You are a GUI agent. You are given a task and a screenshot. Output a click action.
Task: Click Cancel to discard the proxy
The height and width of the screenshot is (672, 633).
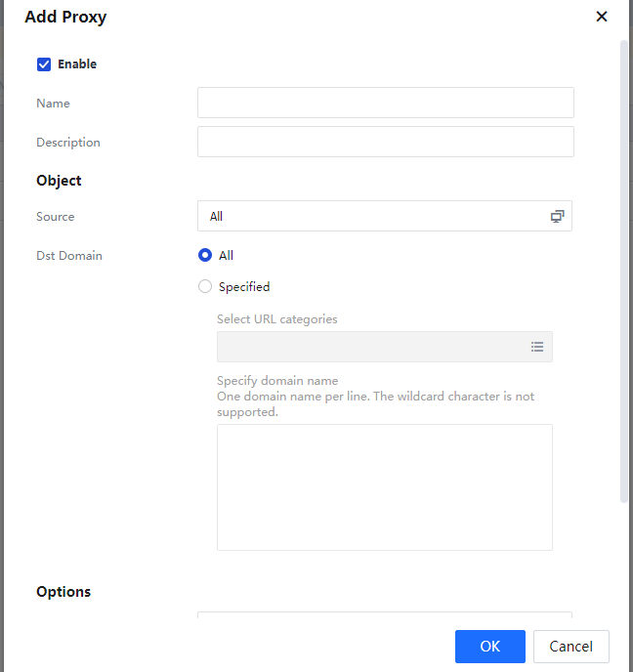pos(570,647)
